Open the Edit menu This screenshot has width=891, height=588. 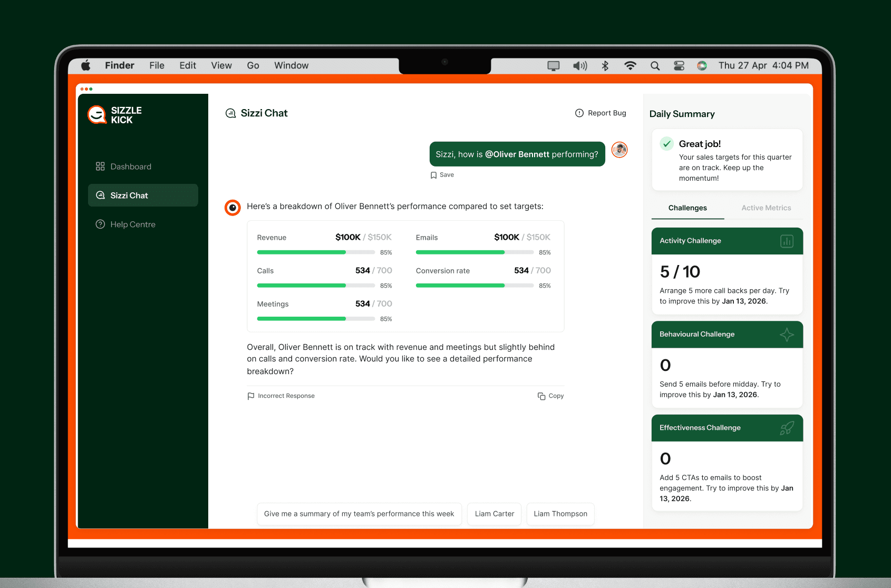(x=188, y=65)
